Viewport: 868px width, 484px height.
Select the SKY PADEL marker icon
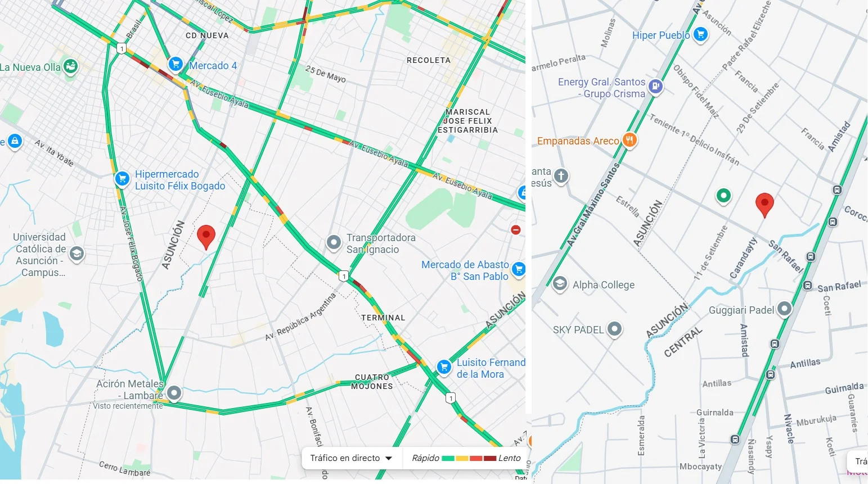pos(614,329)
